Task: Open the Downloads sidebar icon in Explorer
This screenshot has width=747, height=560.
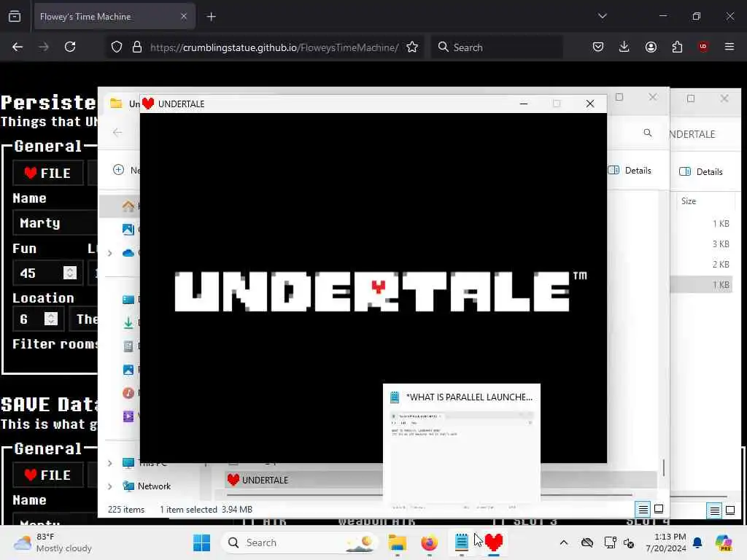Action: point(128,323)
